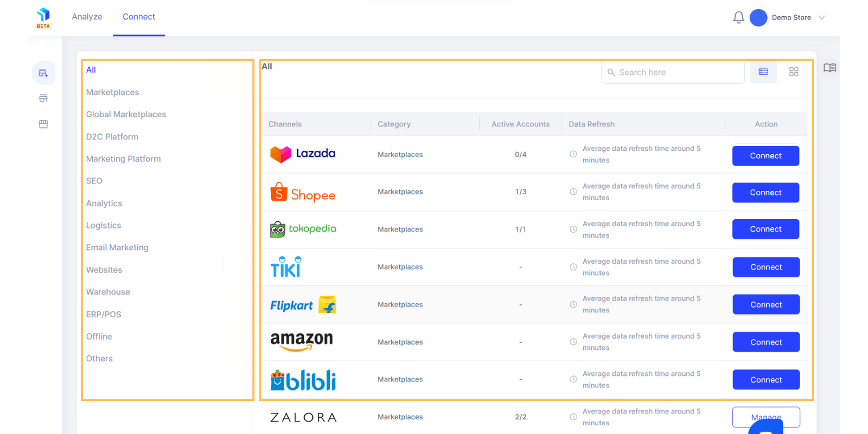Viewport: 868px width, 434px height.
Task: Select Email Marketing category
Action: pos(117,247)
